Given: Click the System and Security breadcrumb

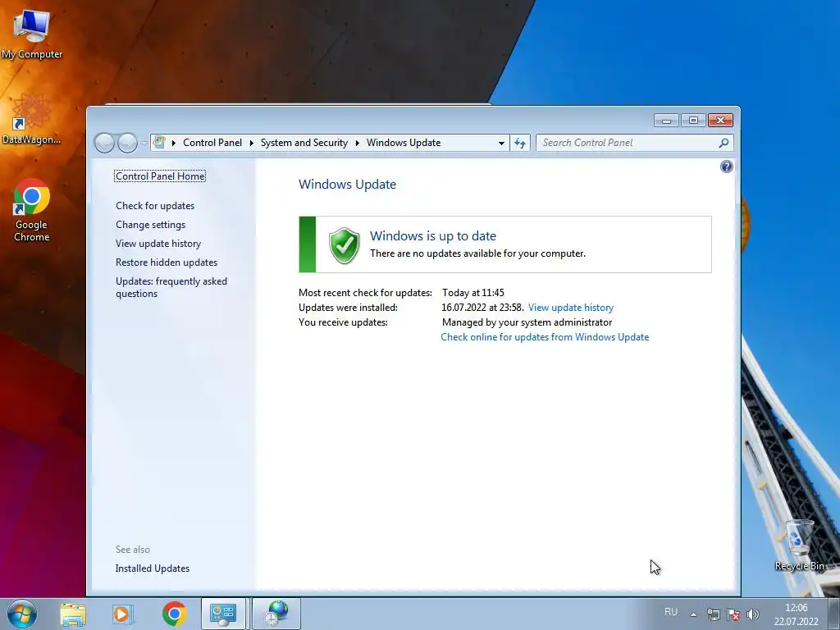Looking at the screenshot, I should (x=304, y=143).
